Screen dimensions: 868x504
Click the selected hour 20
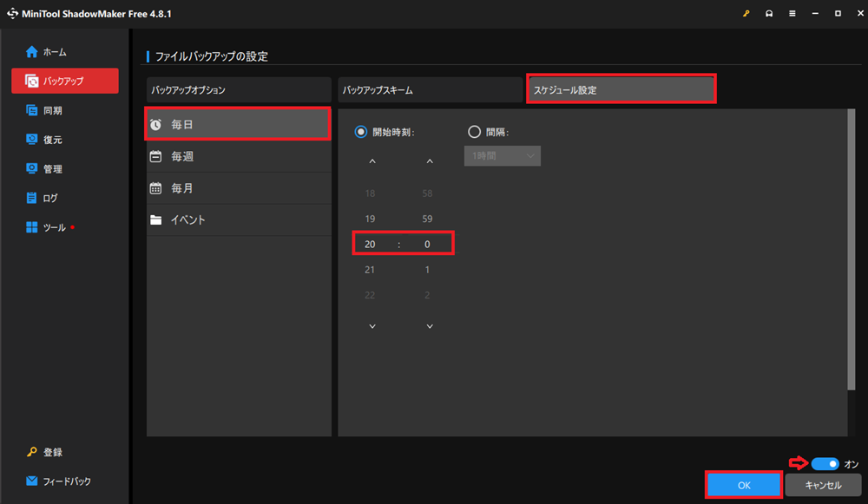[x=370, y=245]
